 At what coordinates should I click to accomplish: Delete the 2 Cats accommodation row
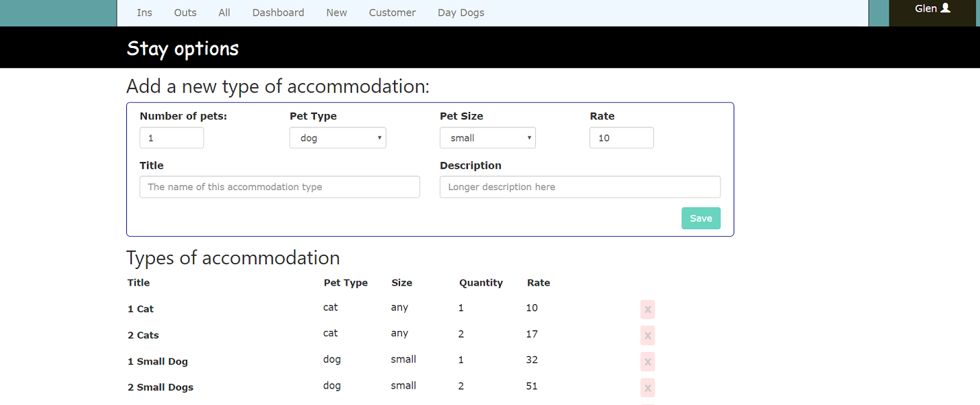pyautogui.click(x=647, y=336)
